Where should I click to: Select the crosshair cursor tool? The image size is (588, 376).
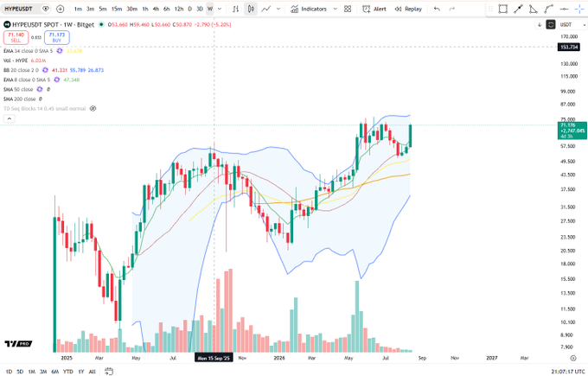[x=579, y=9]
